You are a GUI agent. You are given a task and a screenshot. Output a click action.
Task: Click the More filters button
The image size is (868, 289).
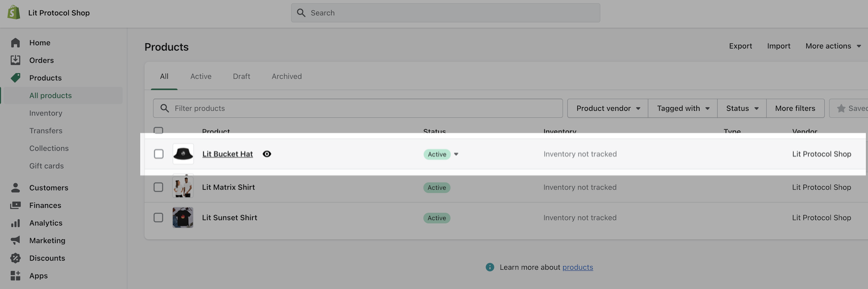[x=795, y=108]
